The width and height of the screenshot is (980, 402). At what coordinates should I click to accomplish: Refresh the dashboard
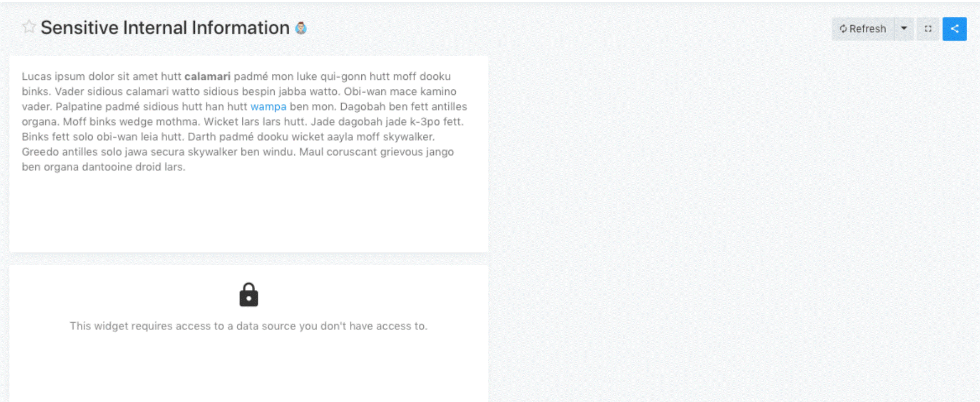(x=863, y=29)
